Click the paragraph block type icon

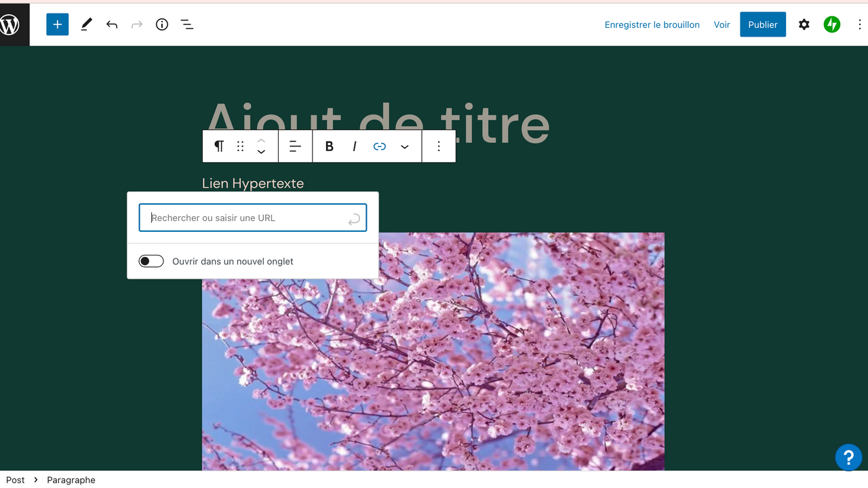click(218, 146)
